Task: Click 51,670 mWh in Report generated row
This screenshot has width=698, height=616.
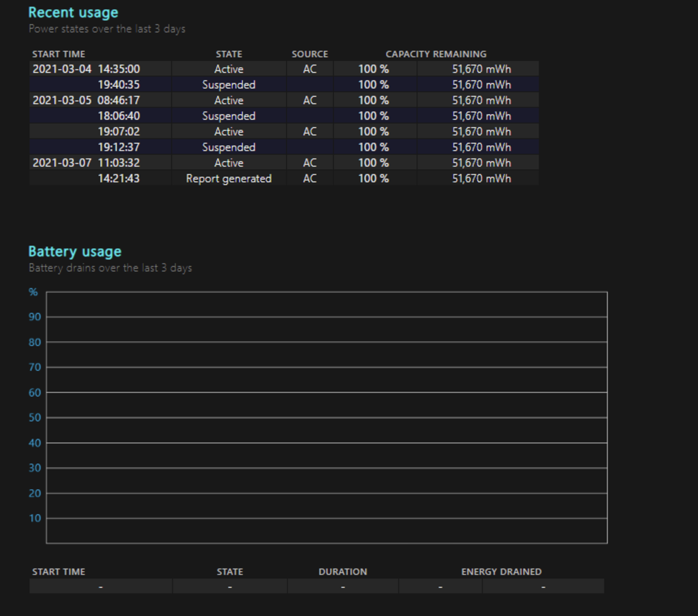Action: pyautogui.click(x=482, y=179)
